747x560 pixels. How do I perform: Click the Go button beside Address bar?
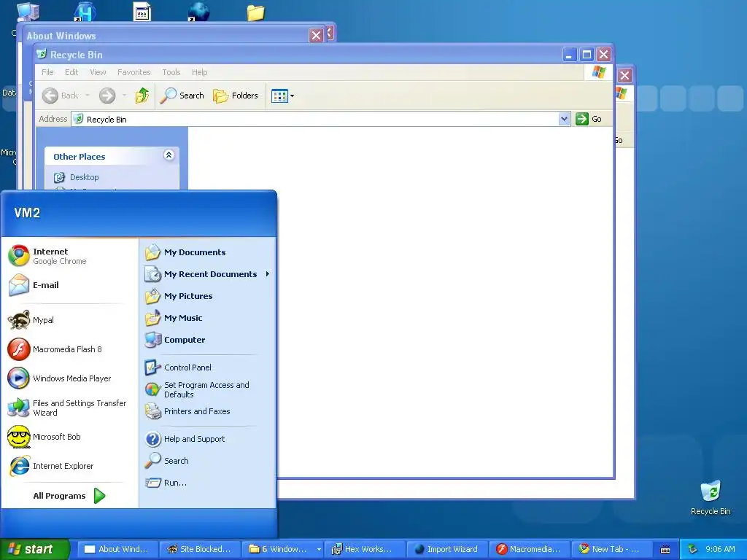tap(589, 119)
